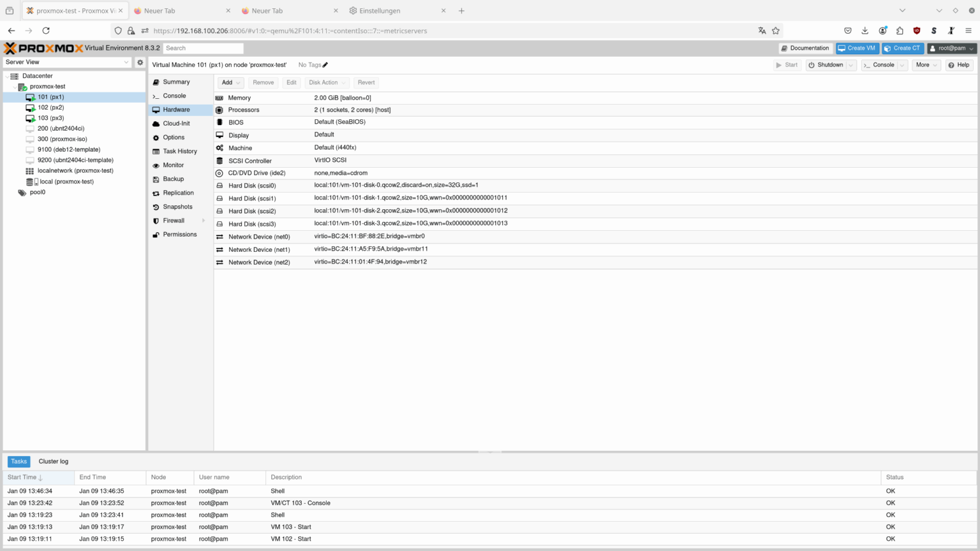
Task: Switch to Einstellungen browser tab
Action: pos(397,11)
